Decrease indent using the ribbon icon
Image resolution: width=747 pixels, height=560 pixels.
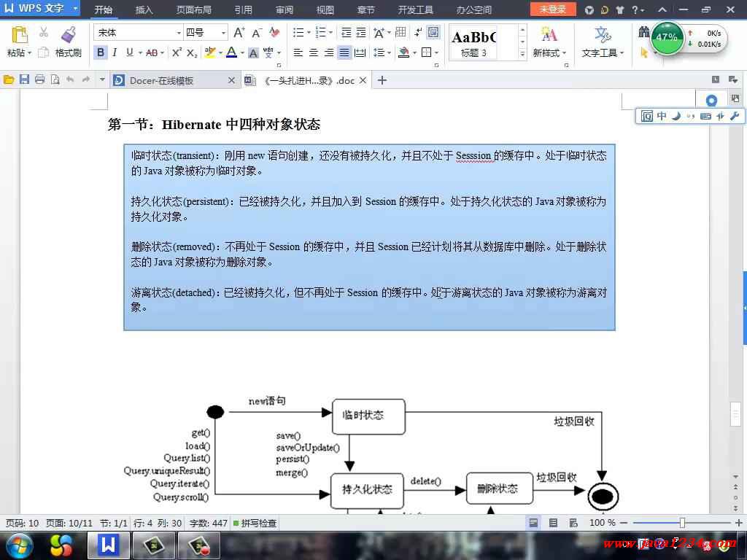347,32
